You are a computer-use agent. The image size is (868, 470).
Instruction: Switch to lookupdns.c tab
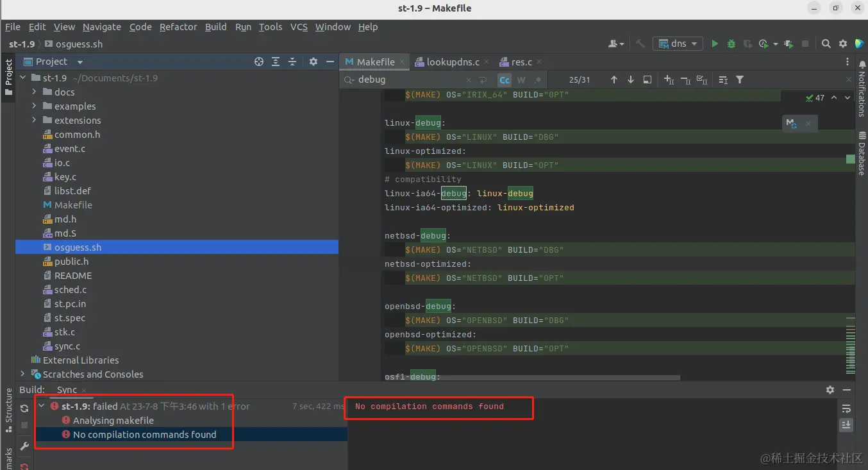click(453, 62)
